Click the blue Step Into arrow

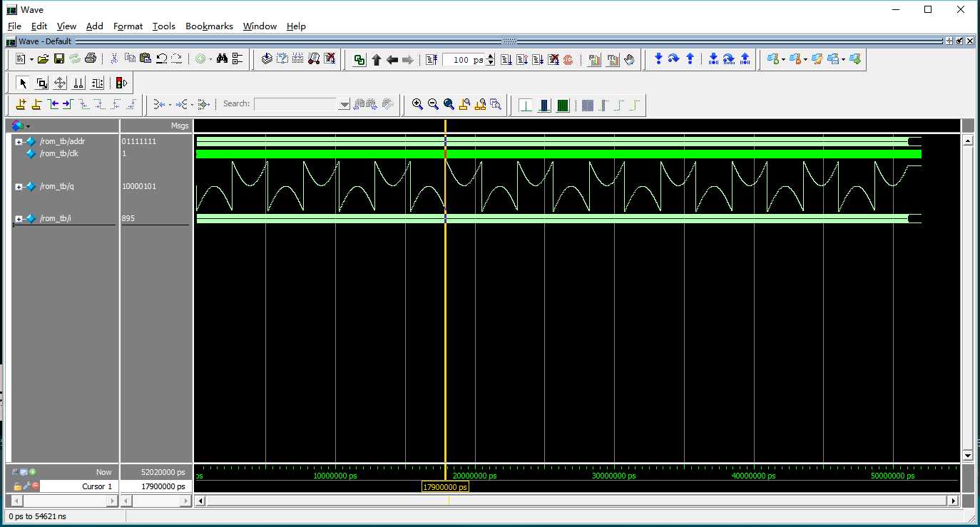[x=658, y=58]
